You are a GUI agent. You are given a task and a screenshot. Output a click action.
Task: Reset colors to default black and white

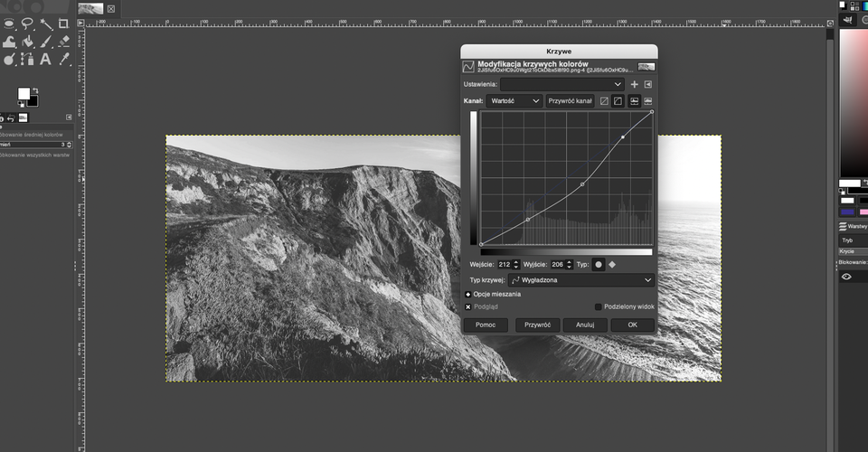[x=21, y=103]
